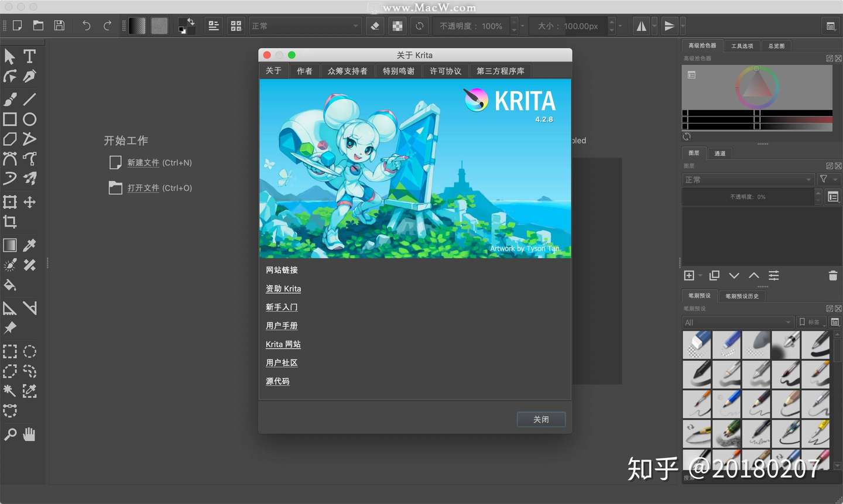The image size is (843, 504).
Task: Select the Transform tool
Action: (10, 202)
